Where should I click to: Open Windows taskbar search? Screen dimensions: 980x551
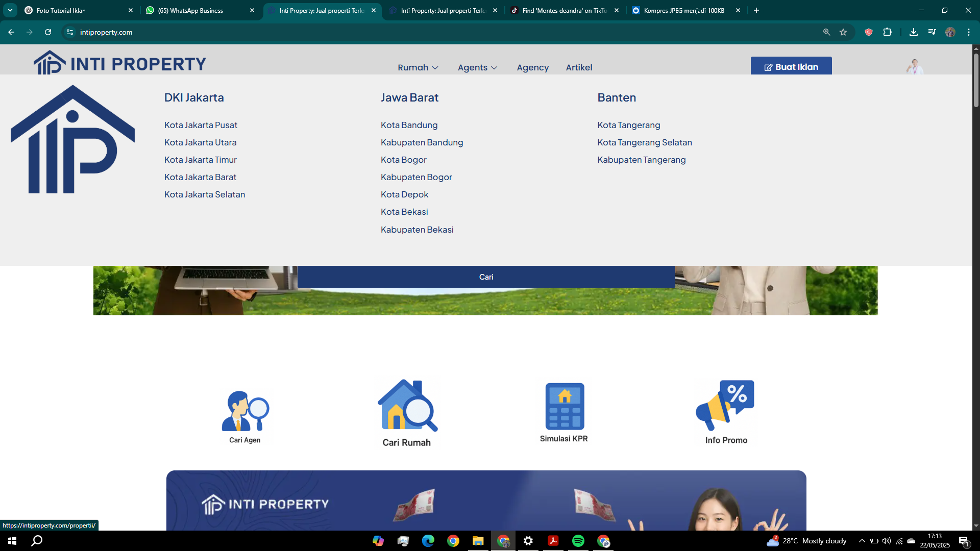[37, 541]
